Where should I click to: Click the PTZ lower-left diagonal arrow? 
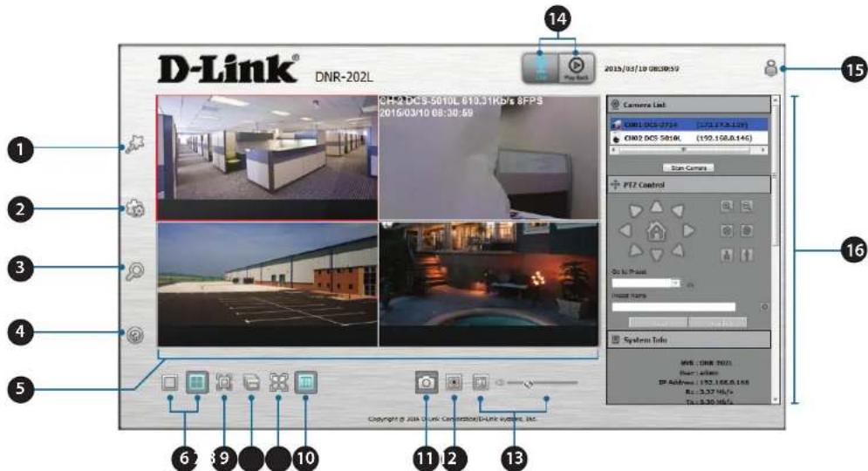tap(635, 250)
